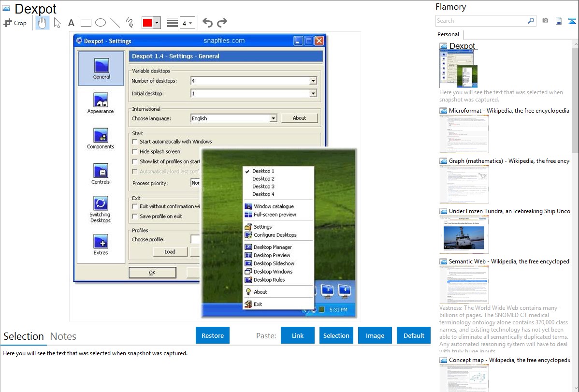Click the page document icon in Flamory header
The width and height of the screenshot is (579, 392).
(x=559, y=21)
